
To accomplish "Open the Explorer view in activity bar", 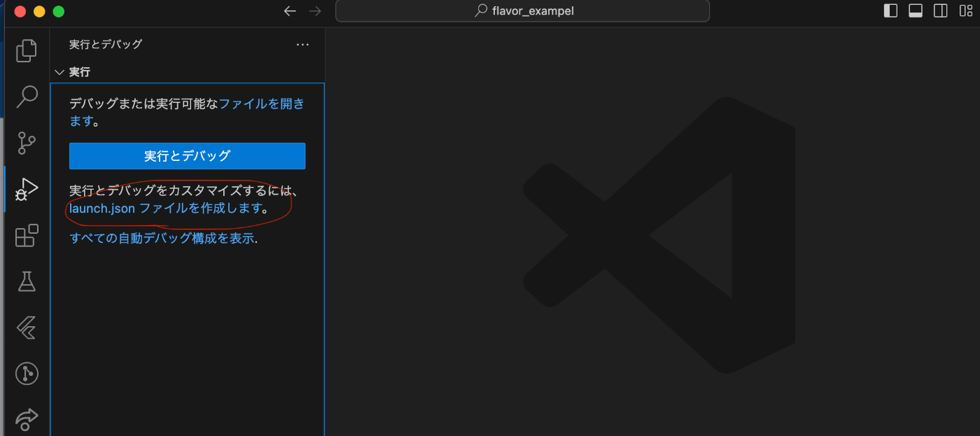I will [x=27, y=50].
